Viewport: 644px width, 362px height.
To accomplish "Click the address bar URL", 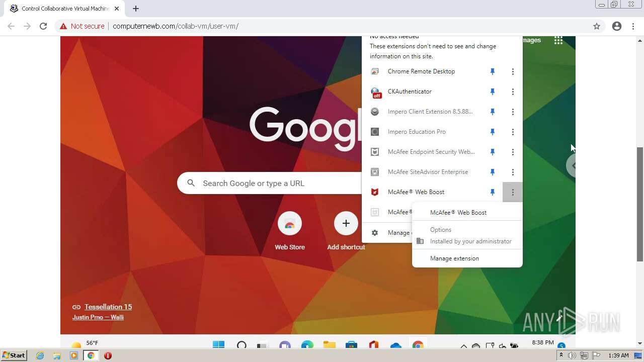I will pyautogui.click(x=176, y=26).
